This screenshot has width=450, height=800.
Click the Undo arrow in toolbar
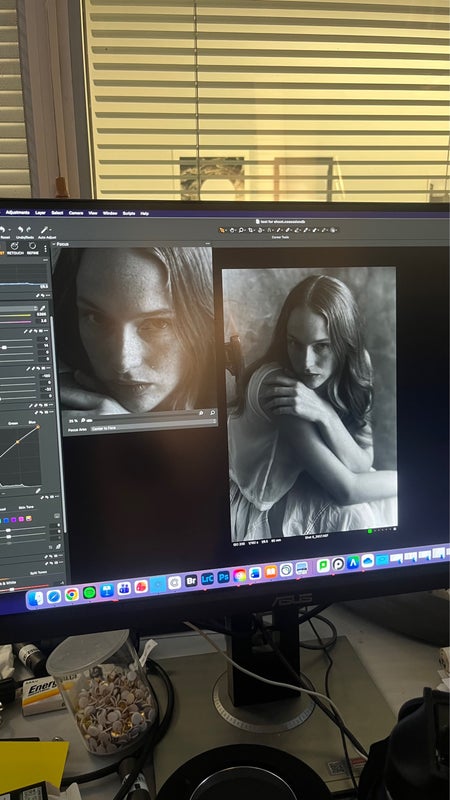pos(20,230)
